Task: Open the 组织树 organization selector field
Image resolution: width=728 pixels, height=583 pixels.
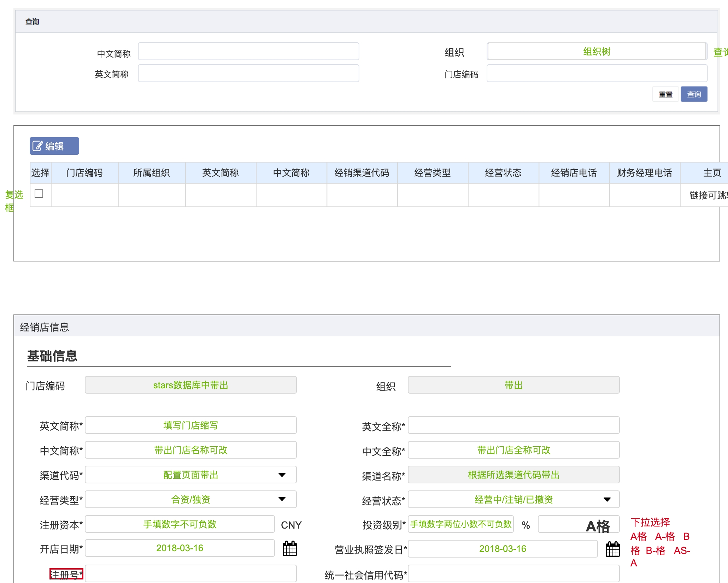Action: (597, 52)
